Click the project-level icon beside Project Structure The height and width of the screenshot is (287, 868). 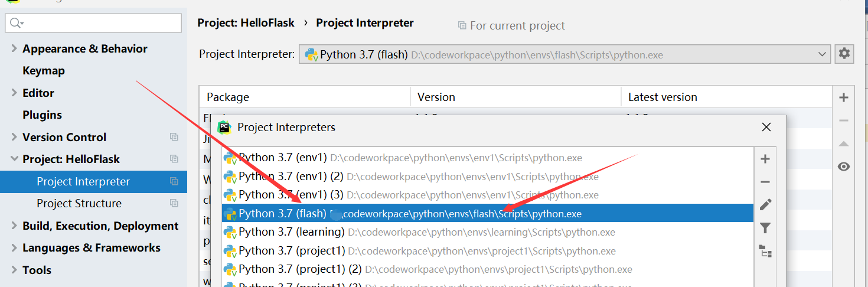(174, 203)
